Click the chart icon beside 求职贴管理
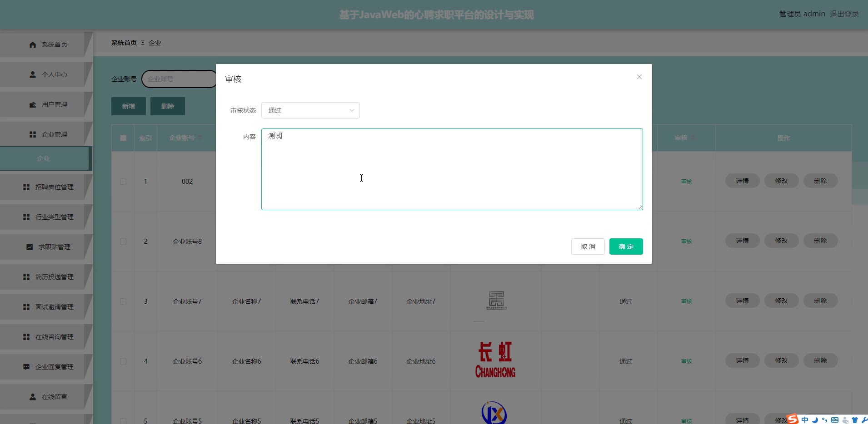Screen dimensions: 868x424 (x=30, y=247)
